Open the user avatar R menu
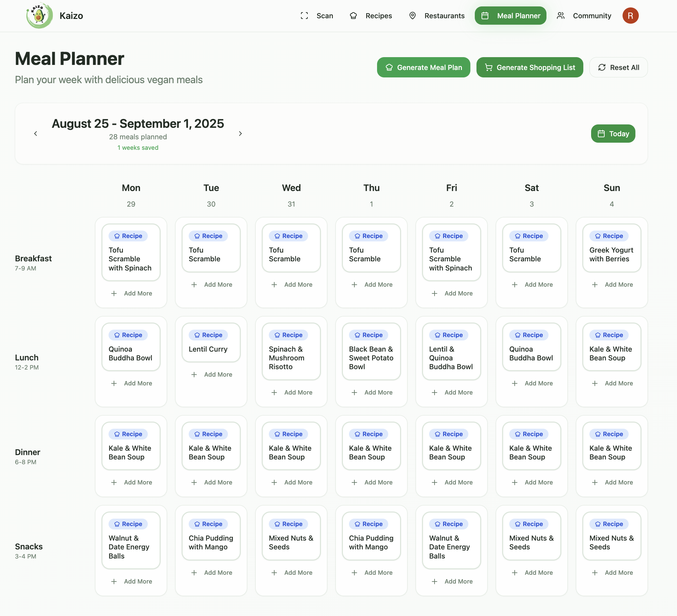Screen dimensions: 677x616 pos(630,16)
